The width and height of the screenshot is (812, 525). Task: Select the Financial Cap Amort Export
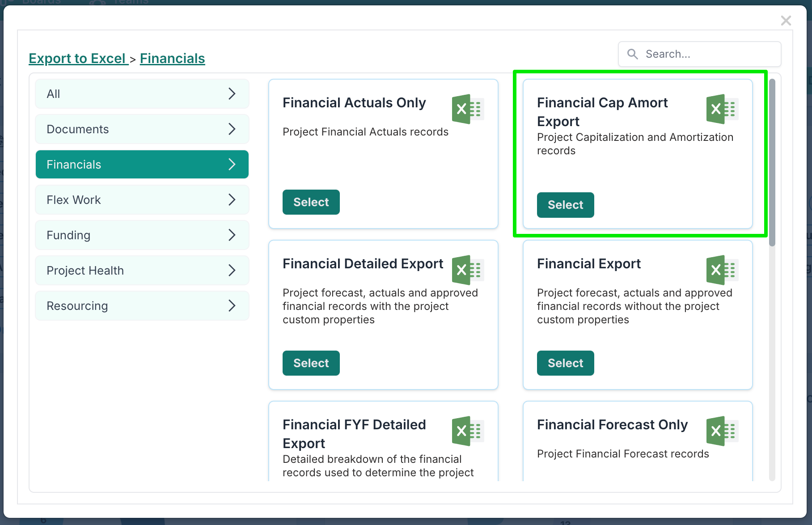tap(566, 205)
